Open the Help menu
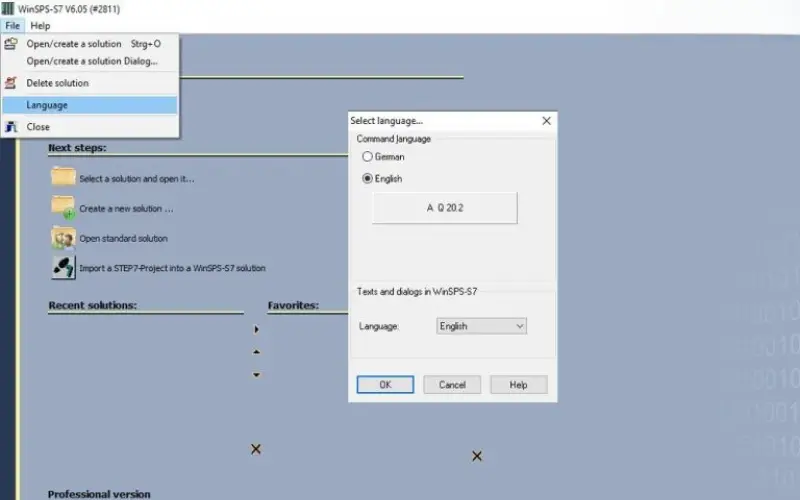Screen dimensions: 800x500 (40, 26)
